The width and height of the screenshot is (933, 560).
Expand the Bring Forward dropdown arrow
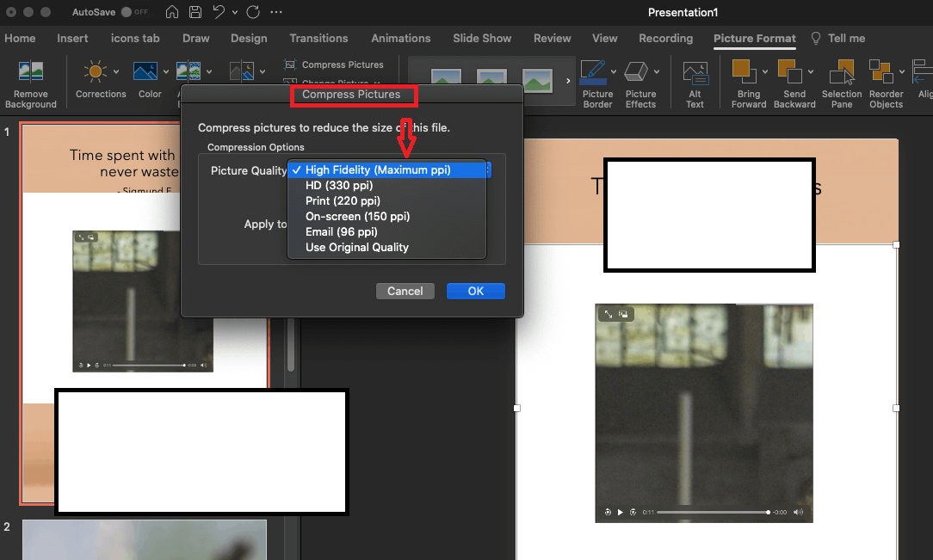click(x=765, y=72)
